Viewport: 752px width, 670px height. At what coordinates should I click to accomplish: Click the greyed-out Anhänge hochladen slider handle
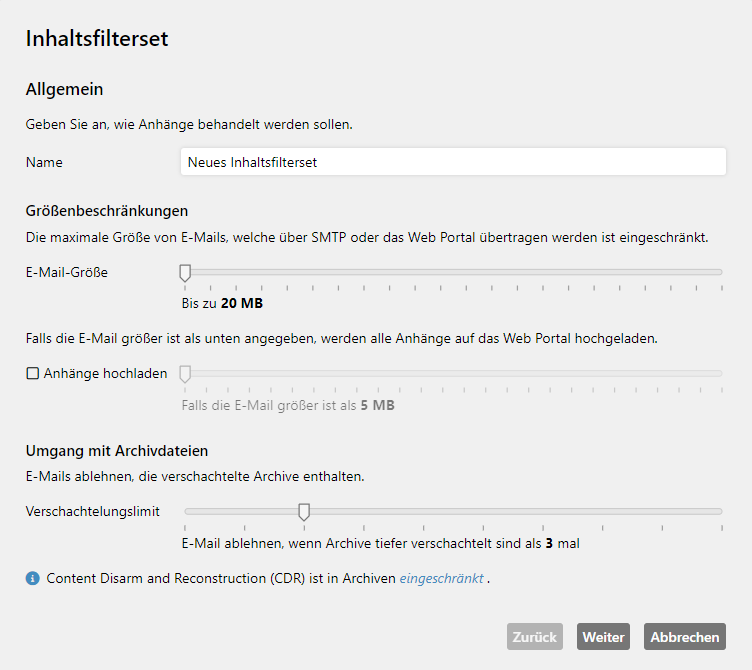pyautogui.click(x=185, y=374)
